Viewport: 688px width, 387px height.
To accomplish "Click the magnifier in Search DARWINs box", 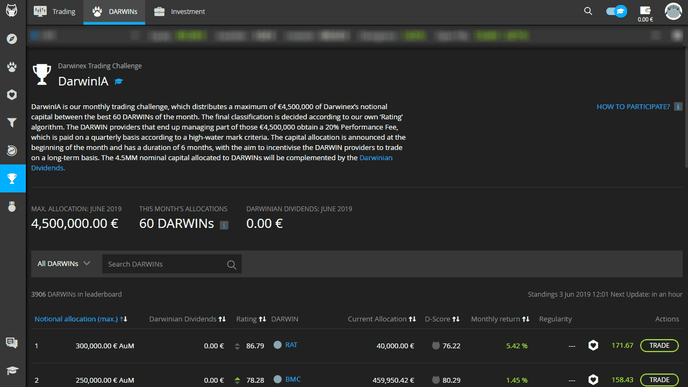I will 231,265.
